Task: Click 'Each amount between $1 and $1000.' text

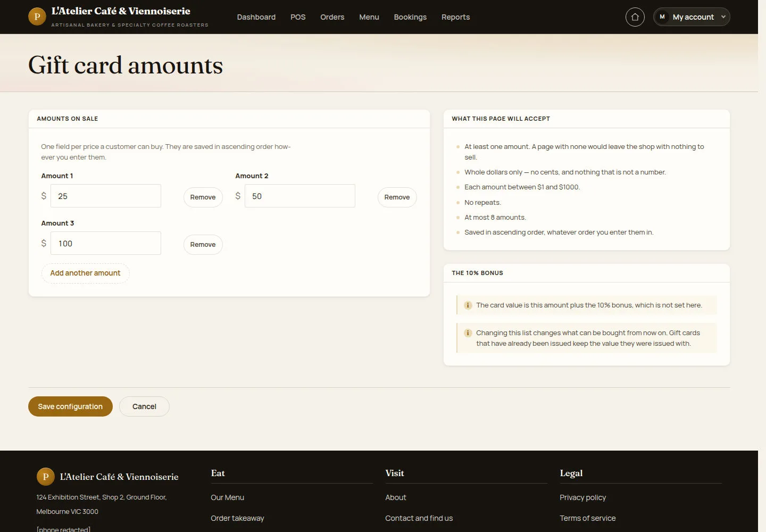Action: [x=522, y=187]
